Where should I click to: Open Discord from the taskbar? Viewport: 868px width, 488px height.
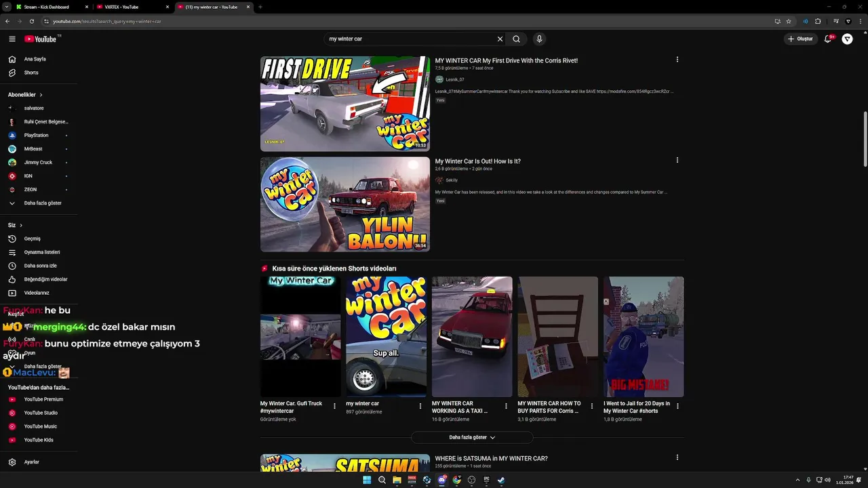pyautogui.click(x=441, y=480)
